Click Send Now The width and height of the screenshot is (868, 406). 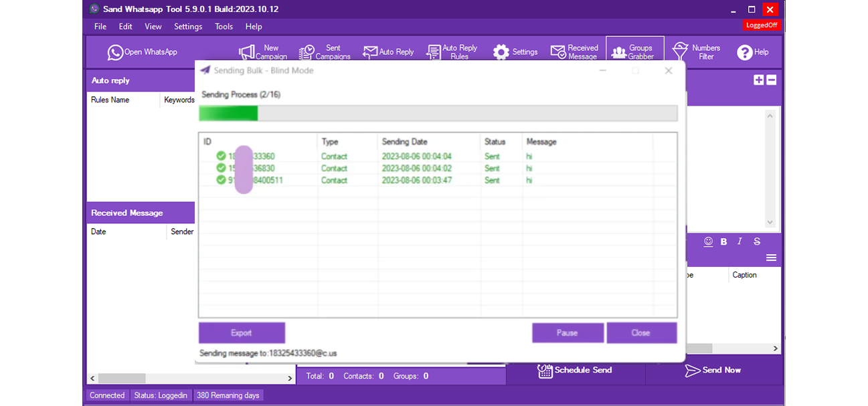(713, 370)
